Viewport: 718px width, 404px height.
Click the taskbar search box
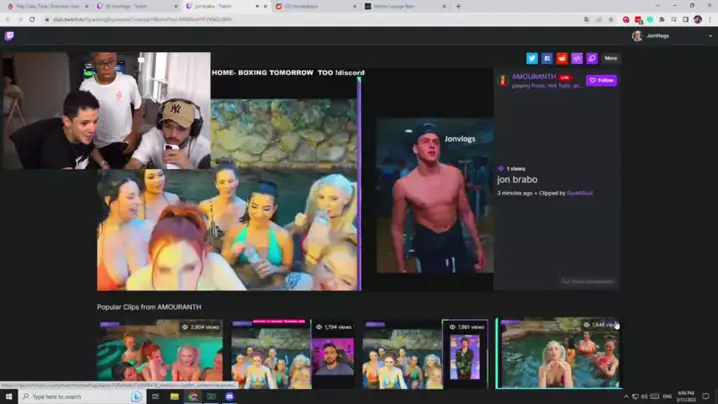tap(82, 396)
